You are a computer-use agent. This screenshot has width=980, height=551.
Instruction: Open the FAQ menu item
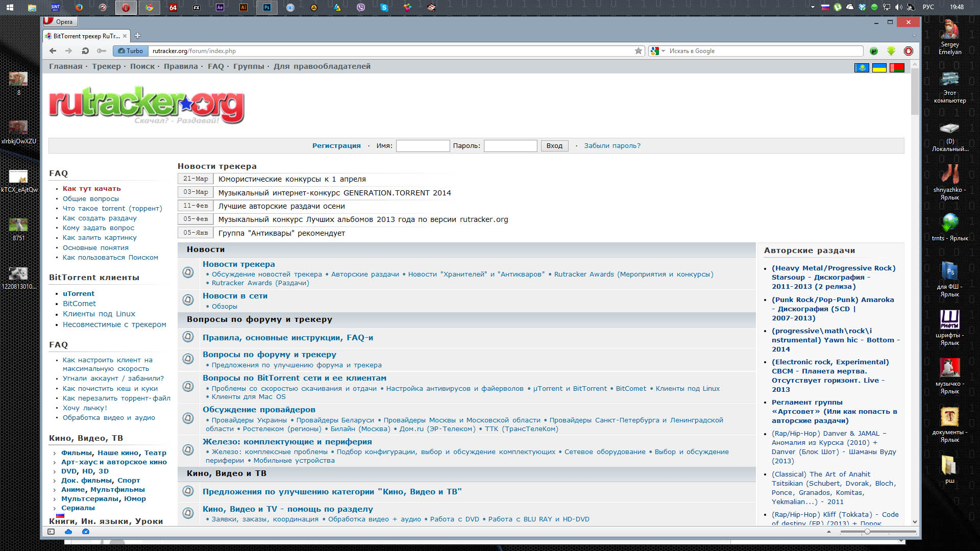tap(215, 66)
